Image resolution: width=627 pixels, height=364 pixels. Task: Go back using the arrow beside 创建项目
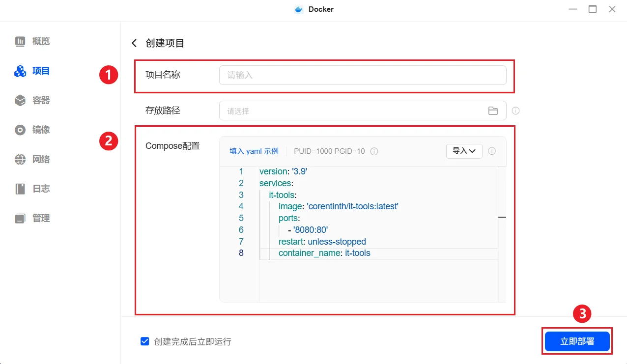click(134, 43)
